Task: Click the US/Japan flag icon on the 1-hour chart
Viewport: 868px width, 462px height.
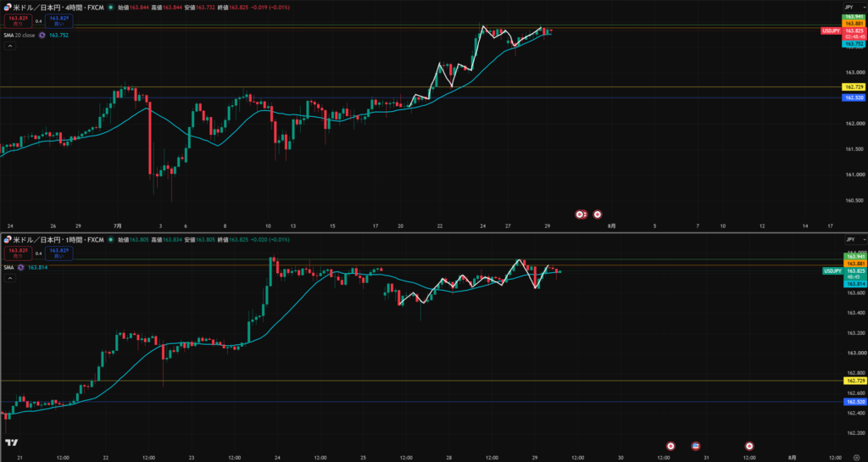Action: pos(7,240)
